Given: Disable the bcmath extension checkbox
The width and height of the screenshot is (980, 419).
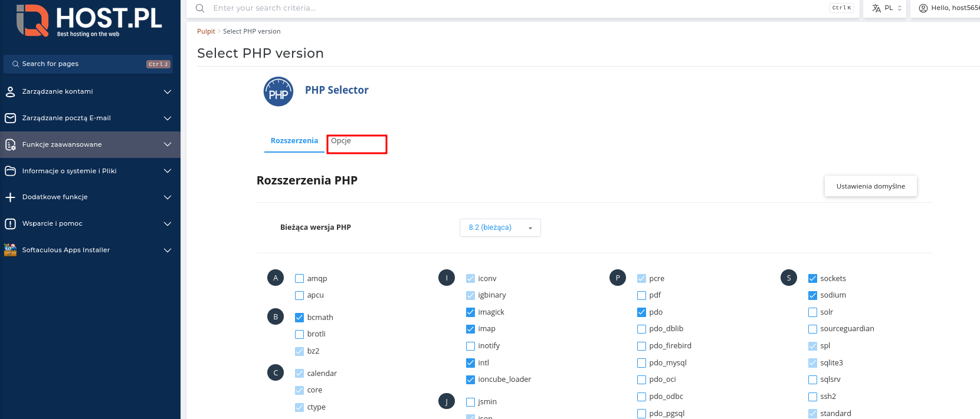Looking at the screenshot, I should (299, 317).
